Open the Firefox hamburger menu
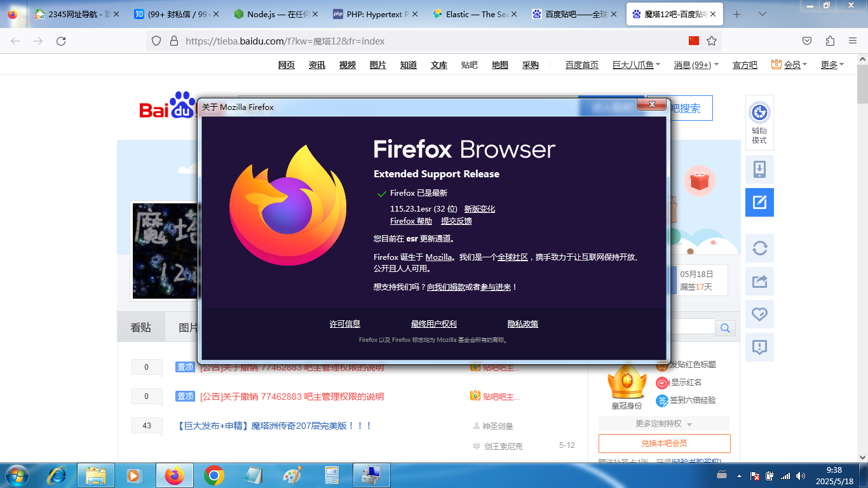The width and height of the screenshot is (868, 488). click(853, 41)
